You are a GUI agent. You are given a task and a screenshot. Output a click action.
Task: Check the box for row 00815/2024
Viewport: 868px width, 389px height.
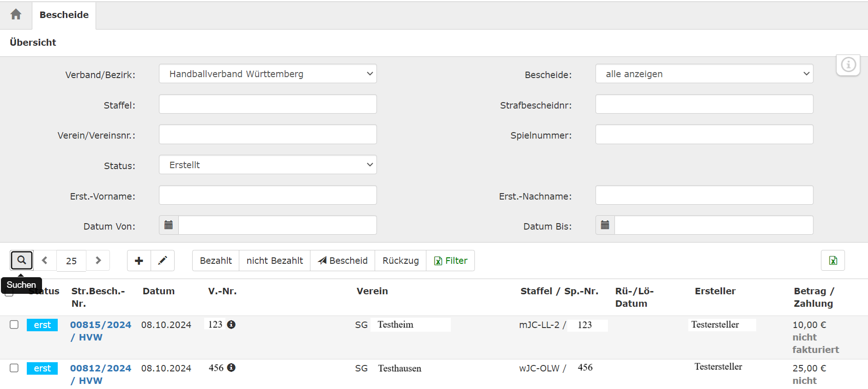(14, 325)
